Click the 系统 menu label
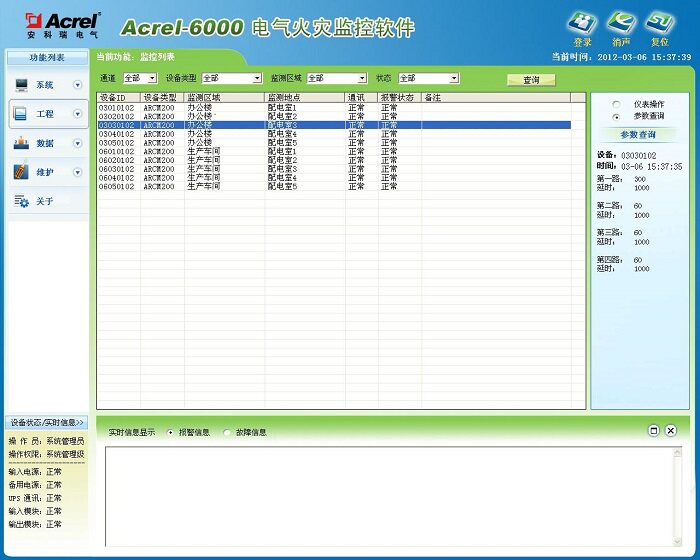The width and height of the screenshot is (700, 560). [x=45, y=85]
